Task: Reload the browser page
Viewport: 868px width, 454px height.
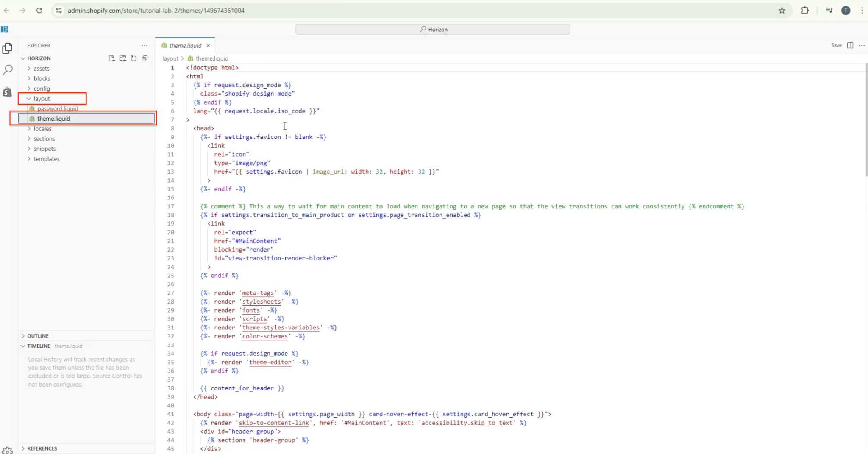Action: point(39,11)
